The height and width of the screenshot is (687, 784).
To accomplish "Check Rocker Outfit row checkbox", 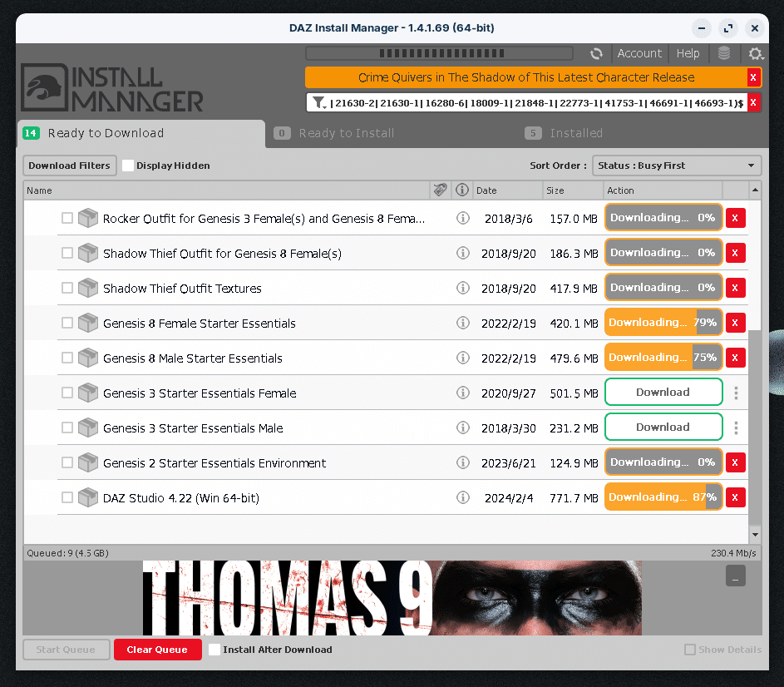I will (67, 218).
